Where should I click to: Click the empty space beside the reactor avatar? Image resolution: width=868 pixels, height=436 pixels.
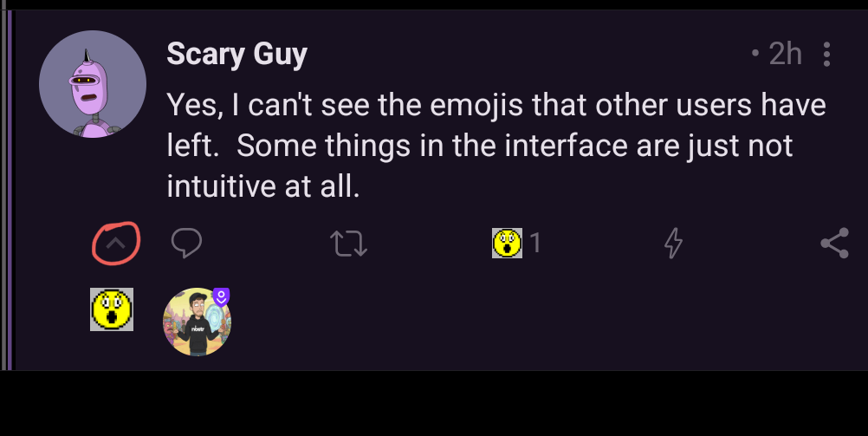520,321
